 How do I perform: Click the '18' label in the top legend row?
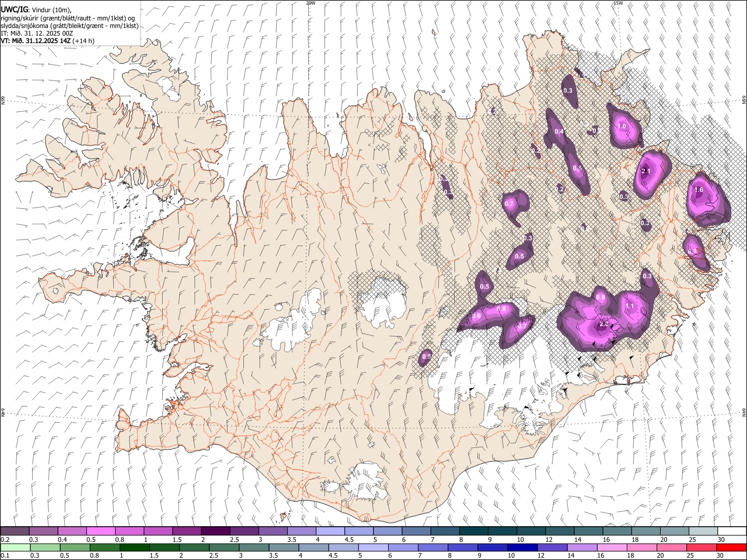coord(635,540)
